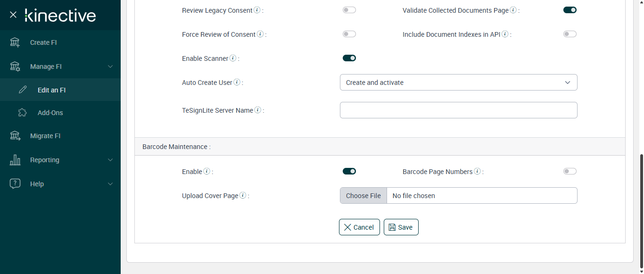
Task: Click the Create FI bank icon
Action: tap(15, 42)
